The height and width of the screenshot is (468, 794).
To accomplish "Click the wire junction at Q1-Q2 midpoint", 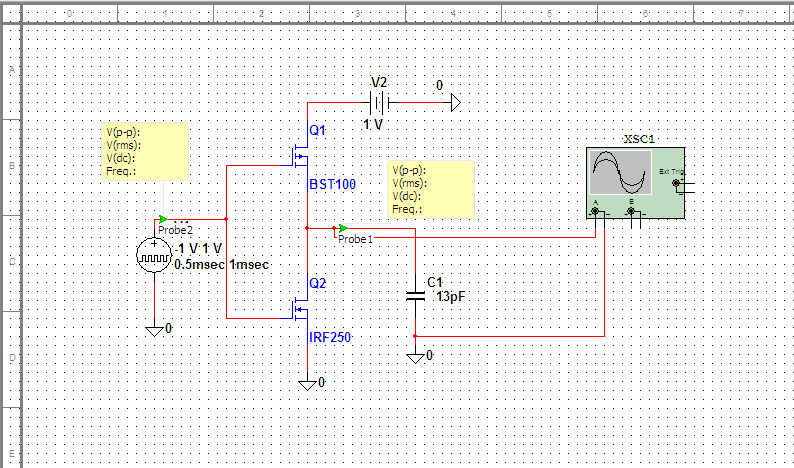I will [x=307, y=228].
